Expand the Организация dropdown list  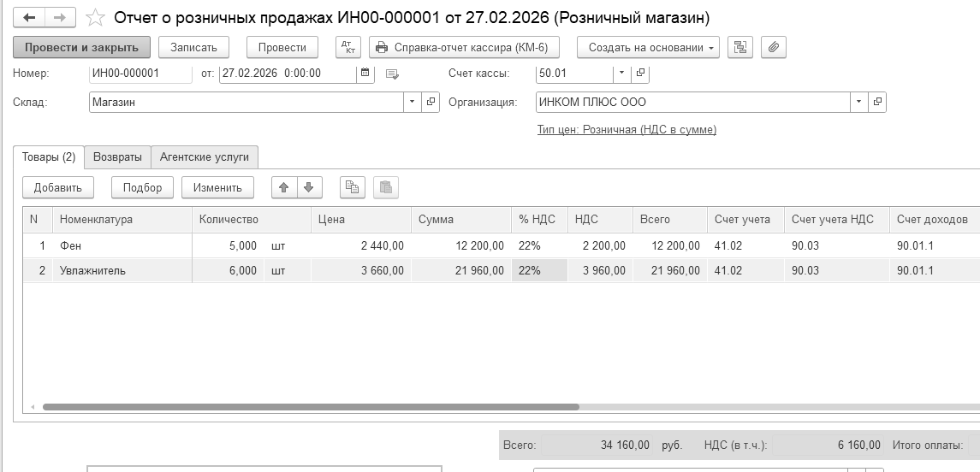(x=858, y=102)
